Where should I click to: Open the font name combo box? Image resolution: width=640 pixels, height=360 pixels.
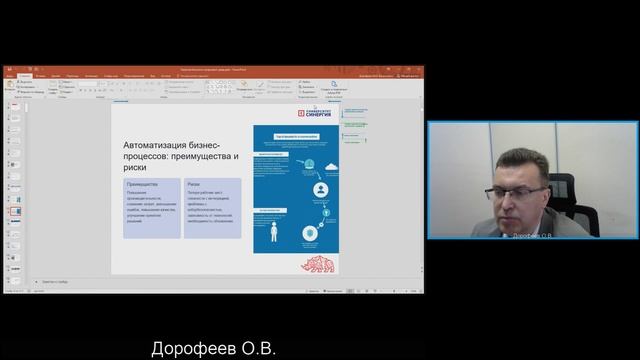[x=88, y=83]
